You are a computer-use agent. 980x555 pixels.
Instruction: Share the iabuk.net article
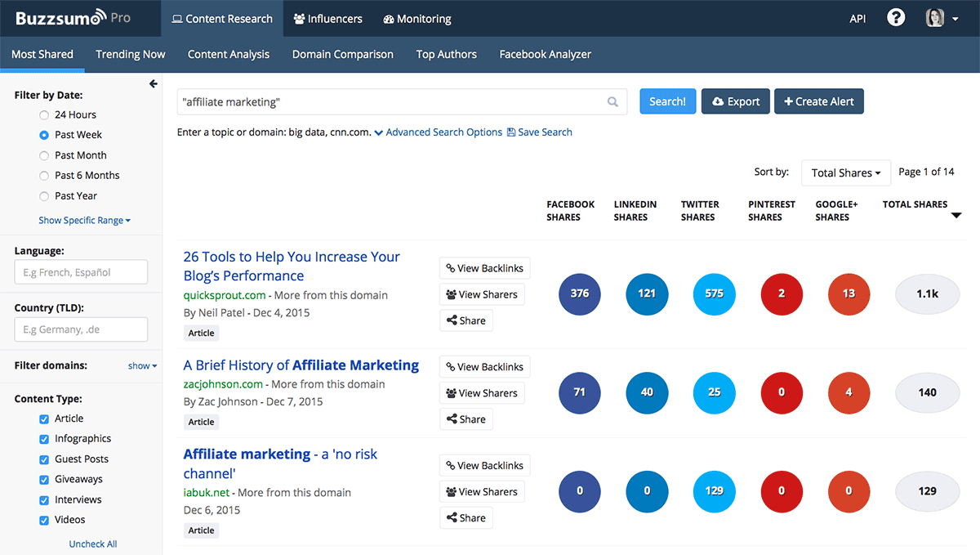pyautogui.click(x=466, y=518)
